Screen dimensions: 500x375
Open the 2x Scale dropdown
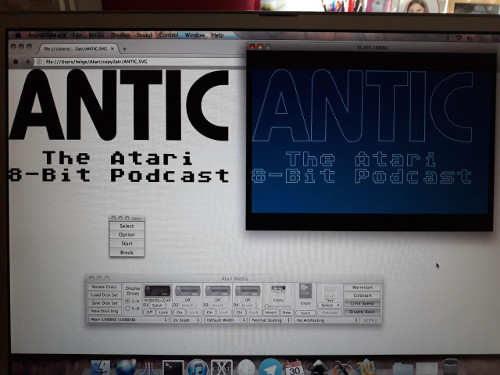(186, 320)
